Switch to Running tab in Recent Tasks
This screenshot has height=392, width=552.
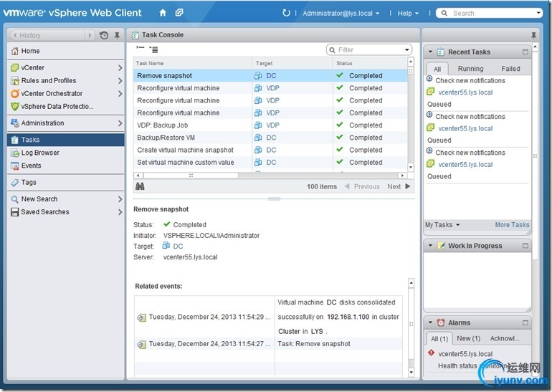(x=470, y=69)
